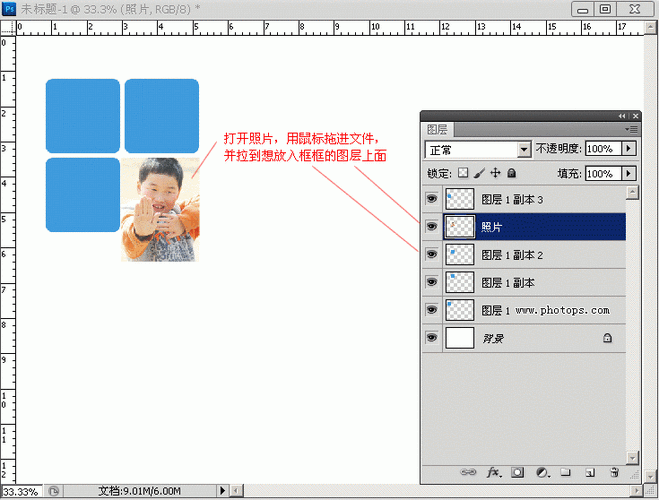Enable lock image pixels brush icon
This screenshot has height=500, width=659.
coord(478,173)
